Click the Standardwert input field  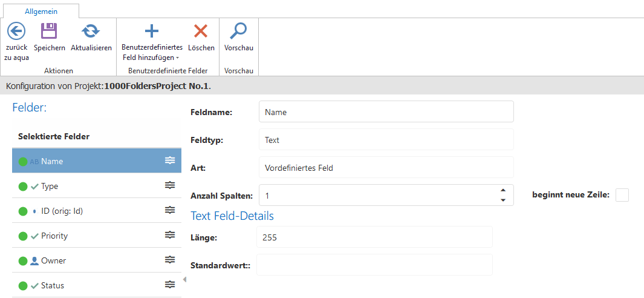coord(374,265)
